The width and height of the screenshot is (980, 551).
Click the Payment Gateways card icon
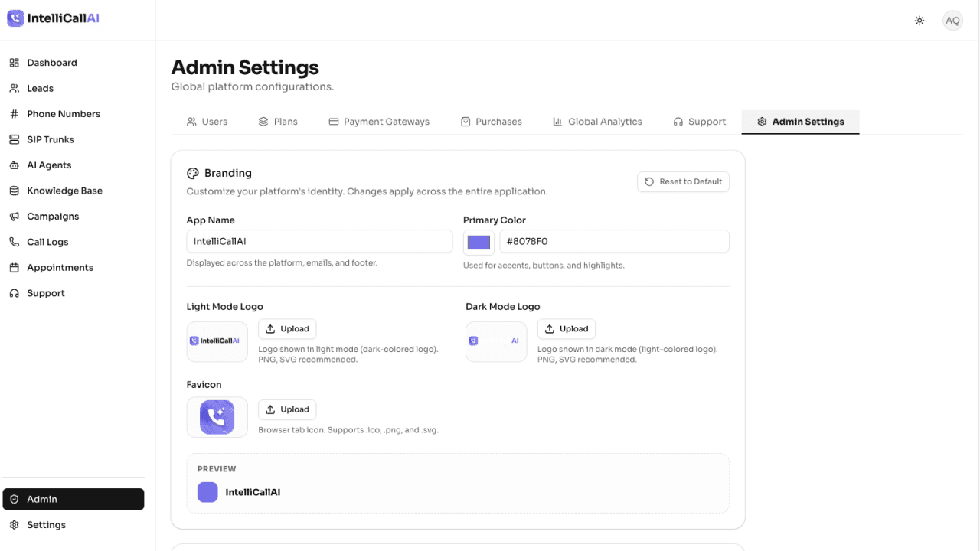[x=334, y=122]
